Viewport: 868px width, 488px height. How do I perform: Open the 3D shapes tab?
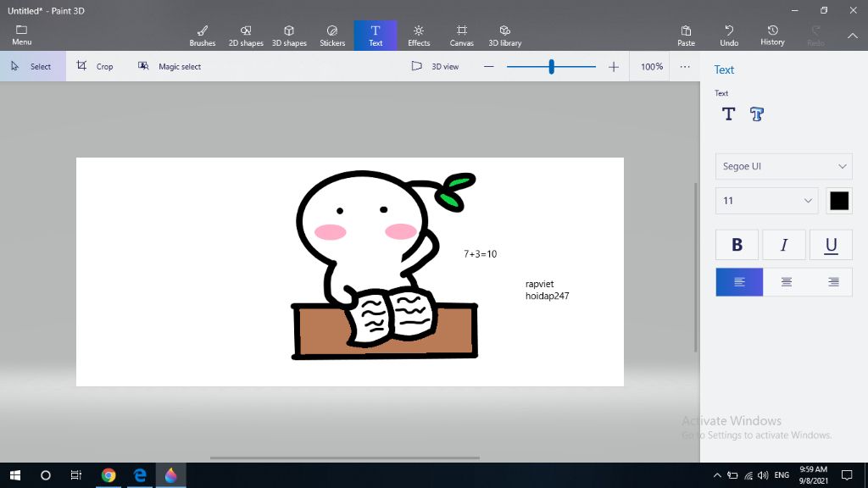pyautogui.click(x=289, y=36)
